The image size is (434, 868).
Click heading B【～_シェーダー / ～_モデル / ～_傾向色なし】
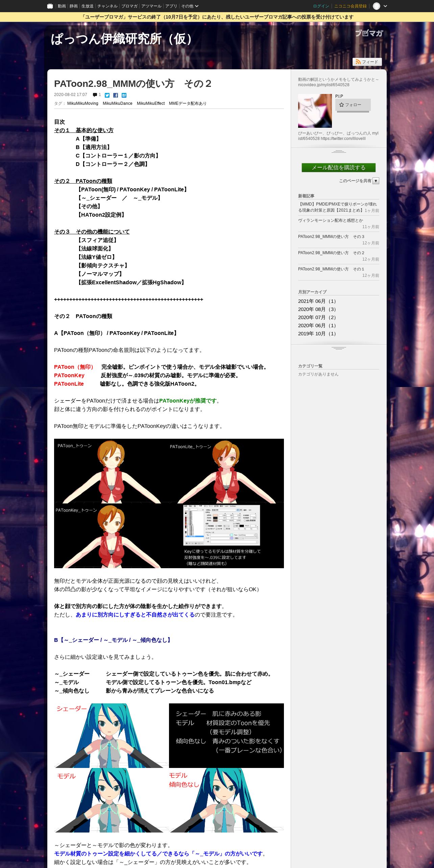(x=113, y=640)
